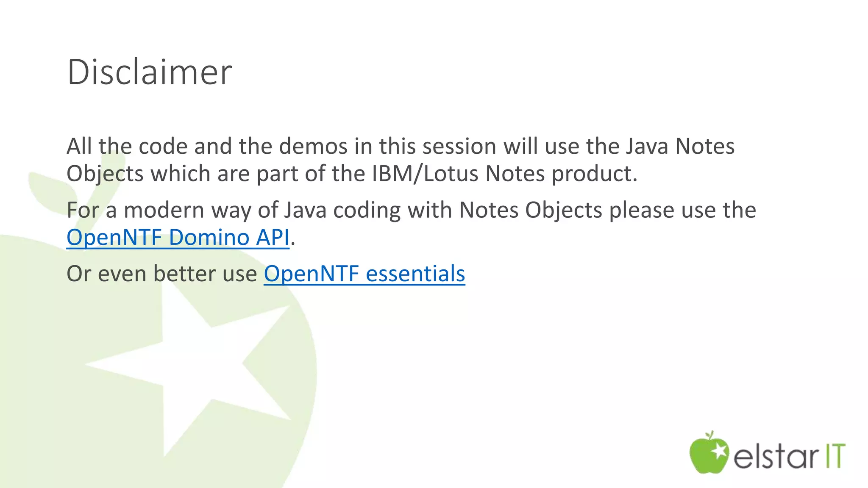Click the word "session" in first paragraph
The image size is (868, 488).
(459, 147)
